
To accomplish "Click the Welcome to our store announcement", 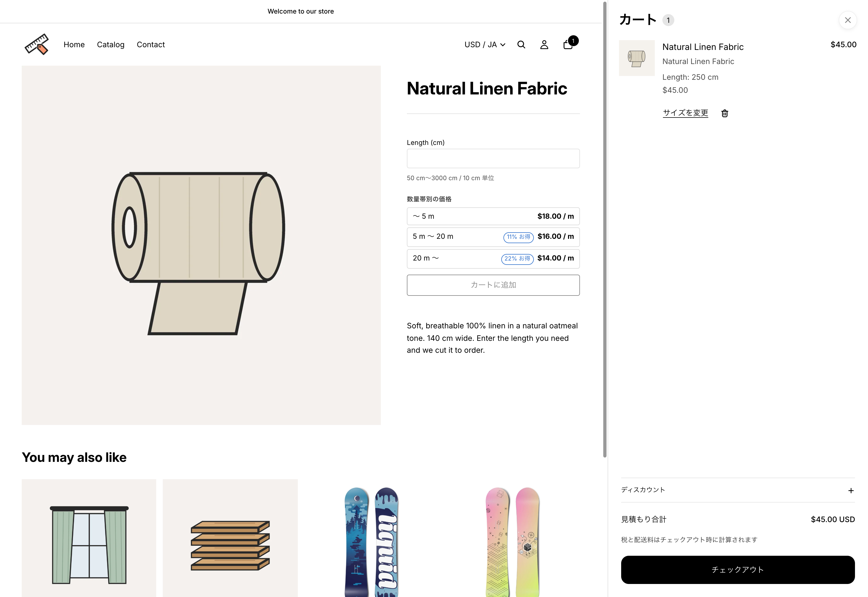I will (301, 11).
